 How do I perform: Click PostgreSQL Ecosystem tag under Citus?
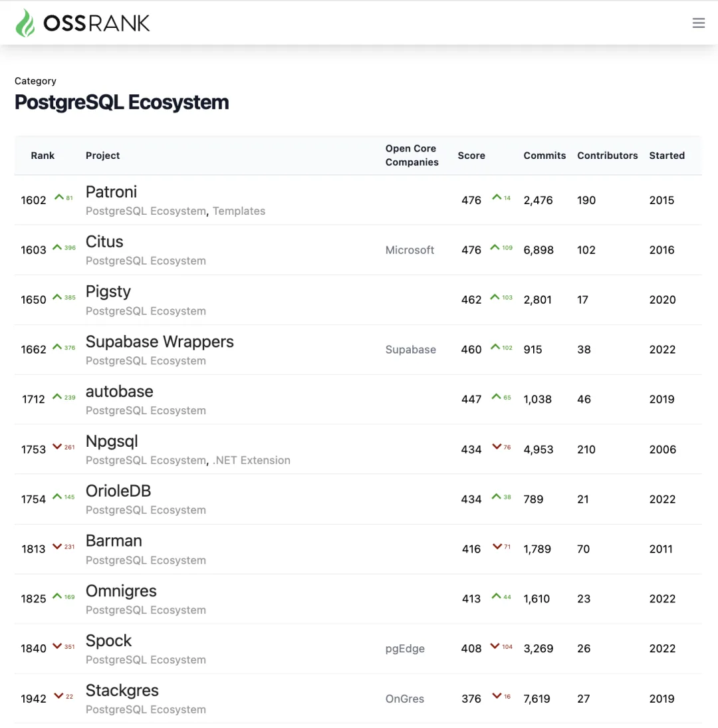(146, 261)
